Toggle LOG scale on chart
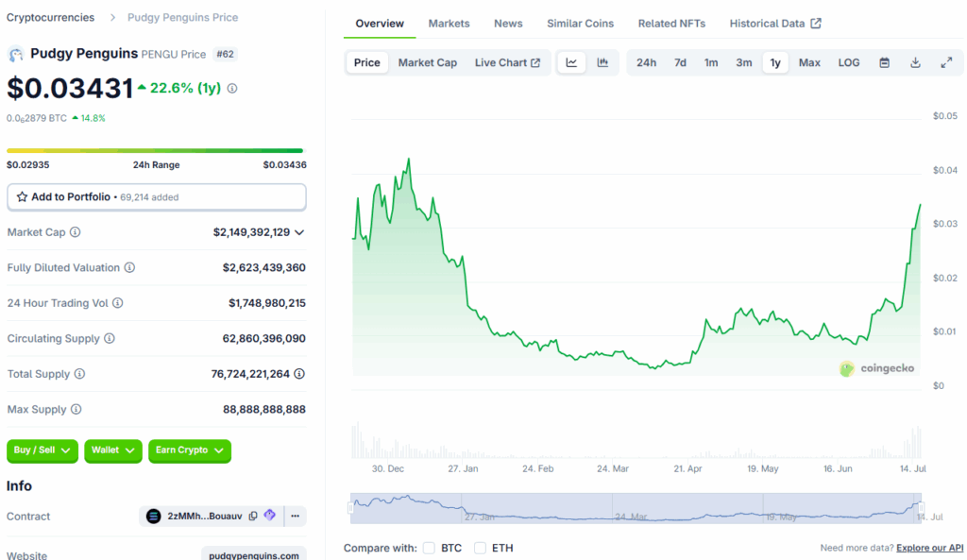Image resolution: width=967 pixels, height=560 pixels. (x=849, y=62)
